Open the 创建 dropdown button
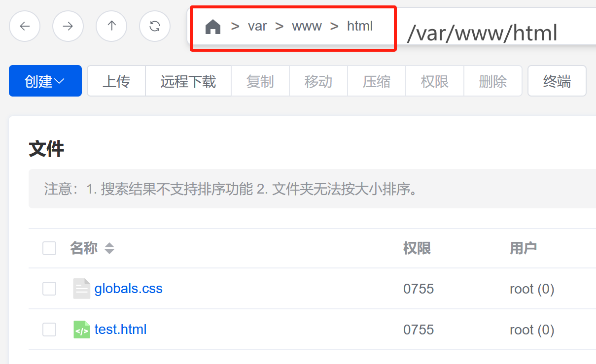The width and height of the screenshot is (596, 364). [45, 81]
